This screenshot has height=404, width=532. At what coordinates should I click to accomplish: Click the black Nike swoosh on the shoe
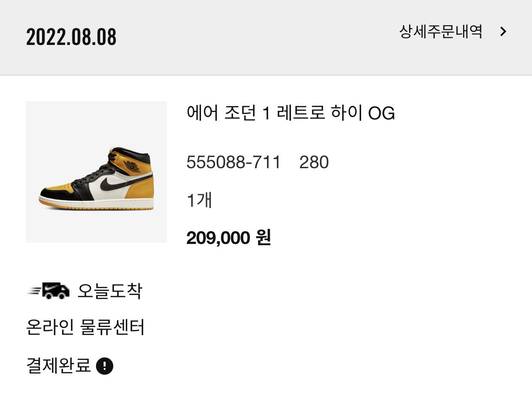click(112, 183)
